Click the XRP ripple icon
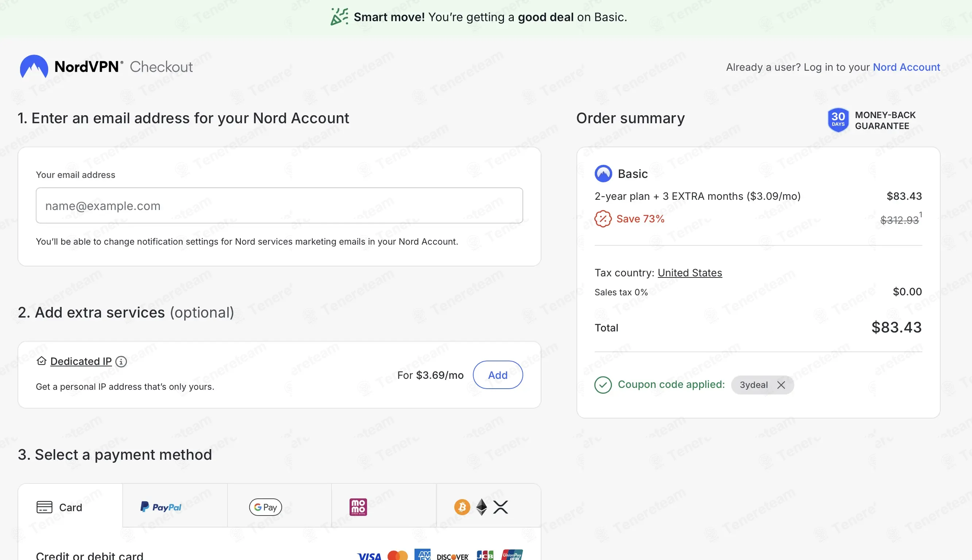 [x=501, y=507]
